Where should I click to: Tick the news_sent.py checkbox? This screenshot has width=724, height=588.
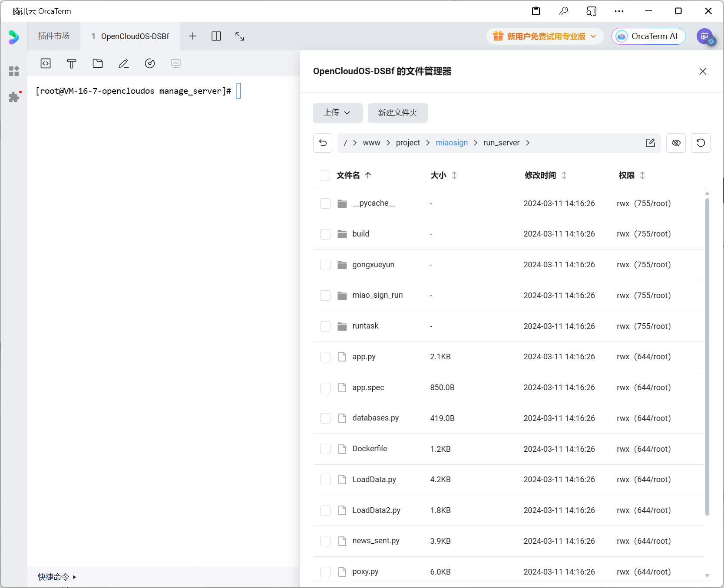[x=325, y=541]
